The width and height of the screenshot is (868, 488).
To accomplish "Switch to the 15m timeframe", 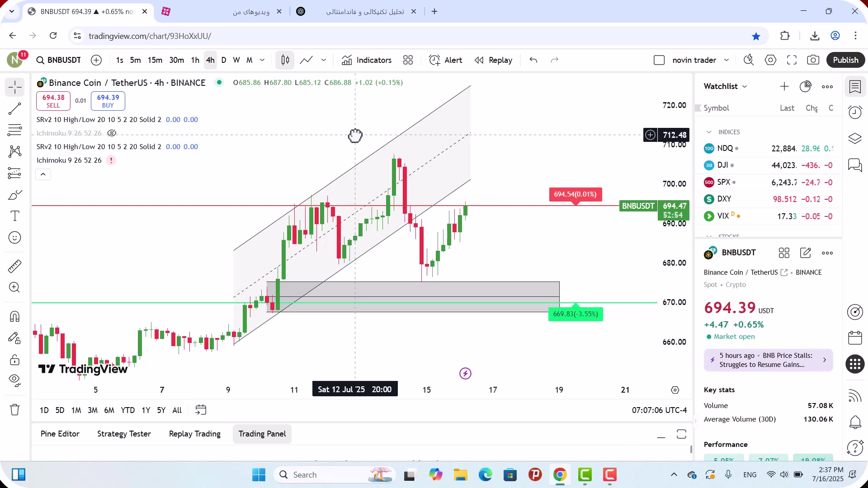I will [155, 60].
